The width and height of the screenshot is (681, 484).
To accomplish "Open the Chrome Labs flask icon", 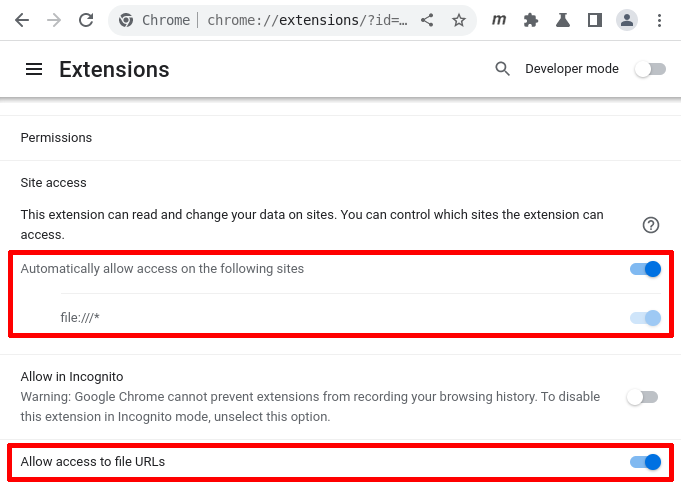I will [563, 20].
